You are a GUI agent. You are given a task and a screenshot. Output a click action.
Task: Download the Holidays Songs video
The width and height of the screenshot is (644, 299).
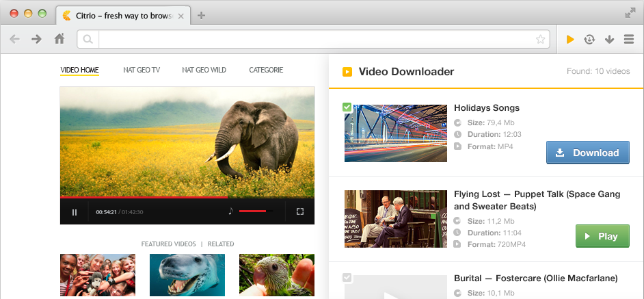(x=587, y=153)
